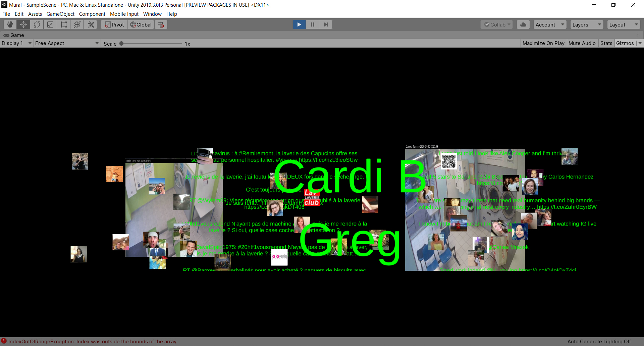This screenshot has height=346, width=644.
Task: Select the Scale tool
Action: [x=50, y=24]
